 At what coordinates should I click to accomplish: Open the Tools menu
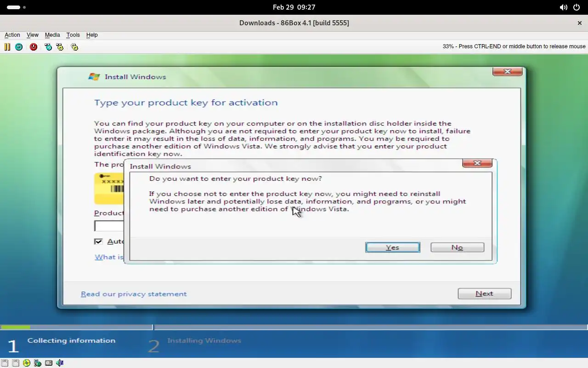pos(73,35)
